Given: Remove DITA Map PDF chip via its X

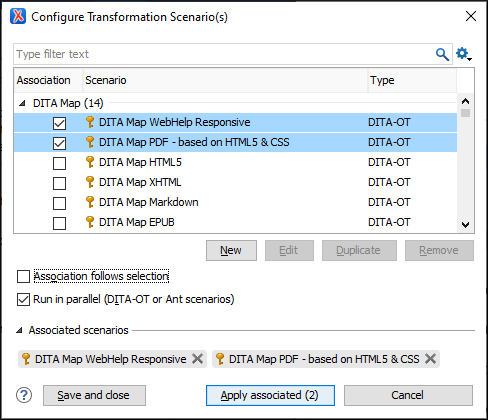Looking at the screenshot, I should 430,359.
